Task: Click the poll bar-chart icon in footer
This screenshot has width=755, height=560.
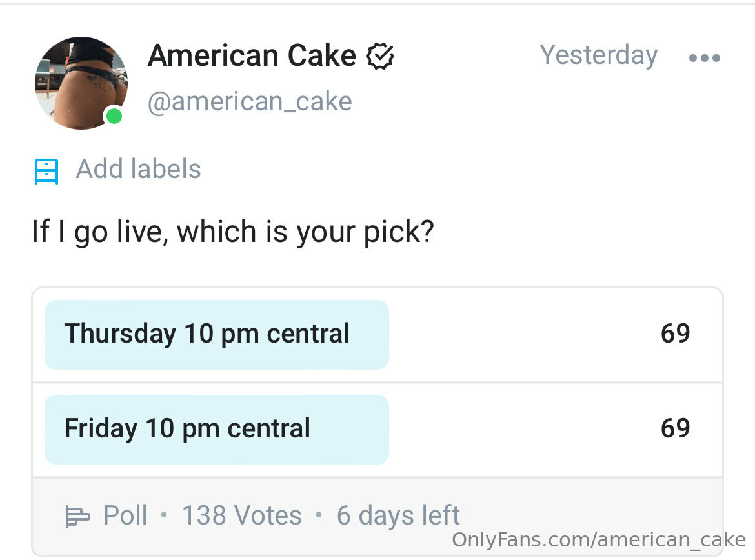Action: (x=77, y=517)
